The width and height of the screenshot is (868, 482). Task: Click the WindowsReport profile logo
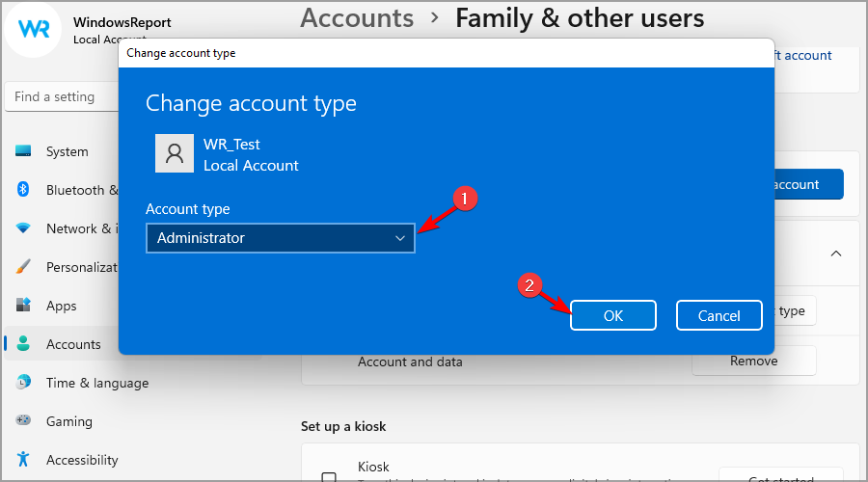coord(33,29)
